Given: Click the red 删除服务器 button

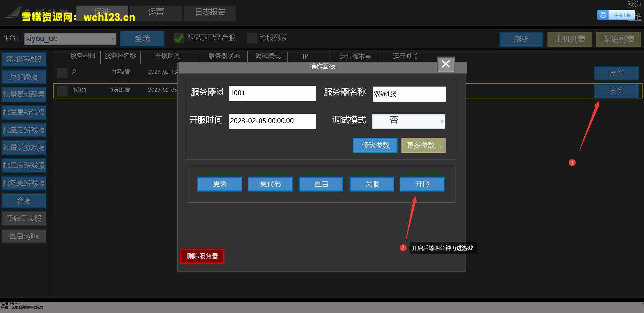Looking at the screenshot, I should 202,256.
